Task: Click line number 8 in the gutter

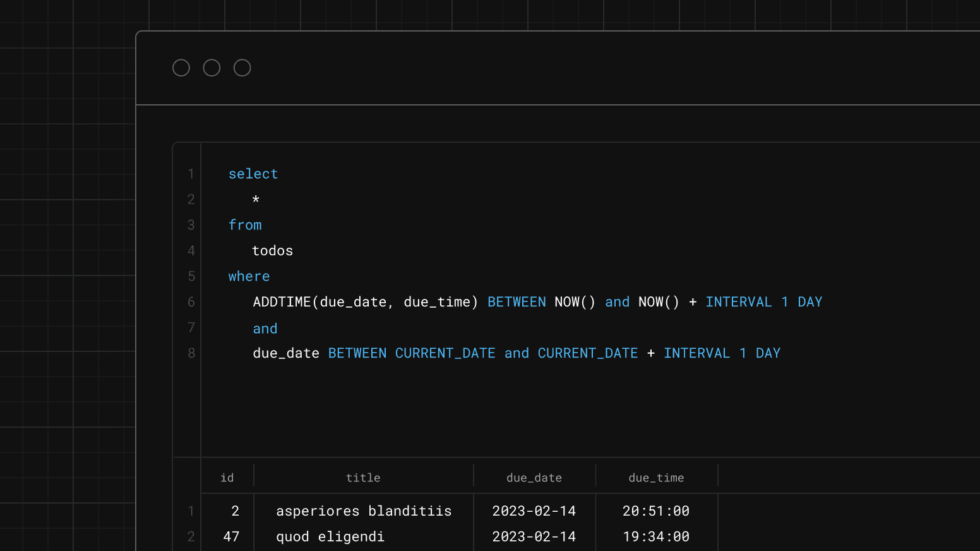Action: [191, 353]
